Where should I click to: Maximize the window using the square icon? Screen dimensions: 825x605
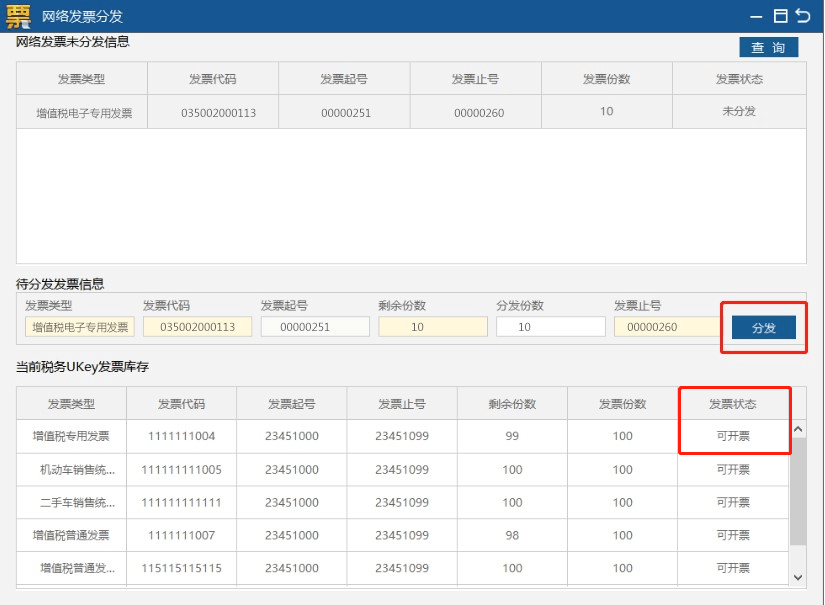point(781,16)
